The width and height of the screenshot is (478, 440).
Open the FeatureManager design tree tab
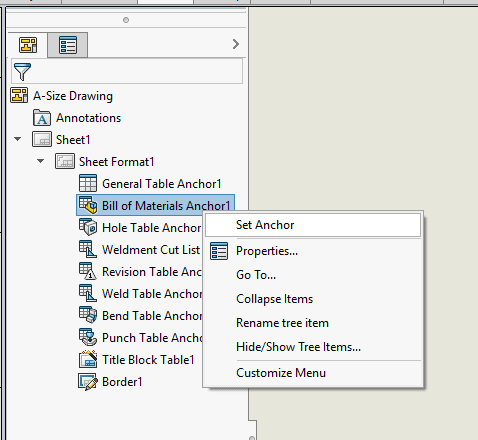tap(28, 45)
